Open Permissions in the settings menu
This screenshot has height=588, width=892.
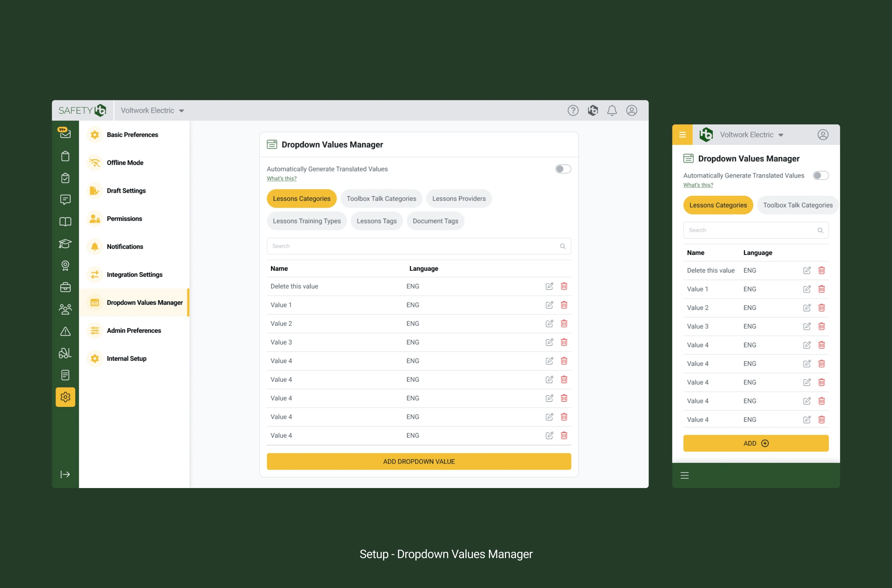pyautogui.click(x=124, y=219)
